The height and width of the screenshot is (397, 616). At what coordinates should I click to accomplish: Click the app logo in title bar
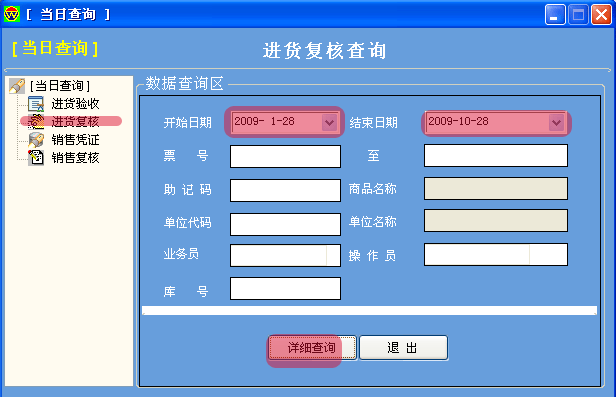pyautogui.click(x=11, y=15)
